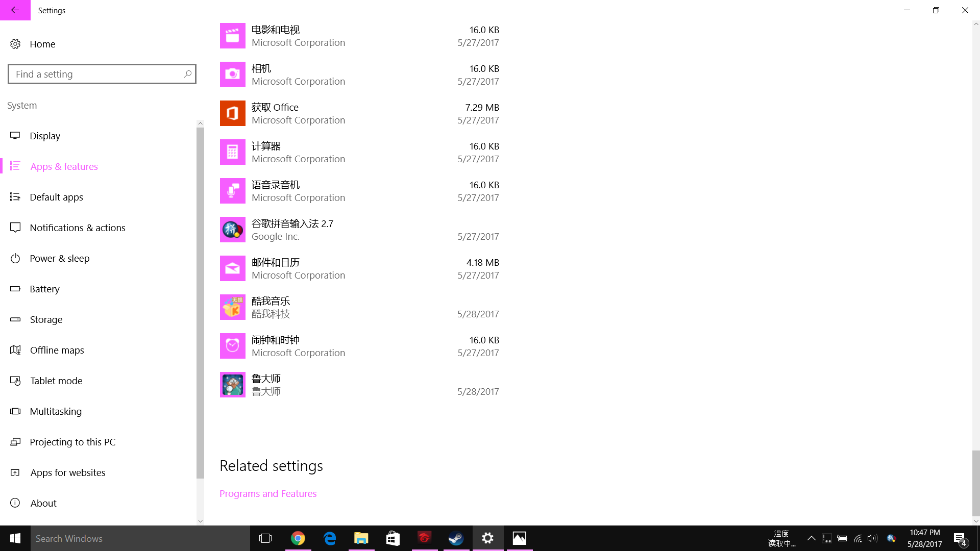Viewport: 980px width, 551px height.
Task: Select the 相机 camera app icon
Action: 232,74
